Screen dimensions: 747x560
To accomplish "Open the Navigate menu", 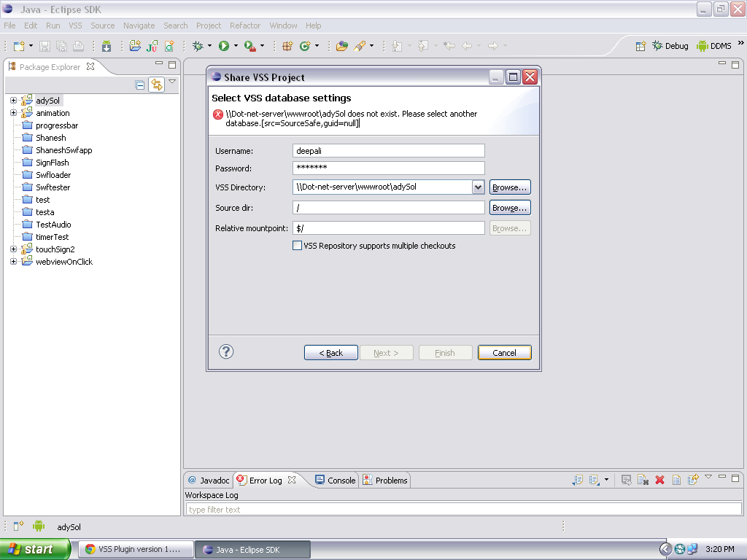I will tap(139, 26).
